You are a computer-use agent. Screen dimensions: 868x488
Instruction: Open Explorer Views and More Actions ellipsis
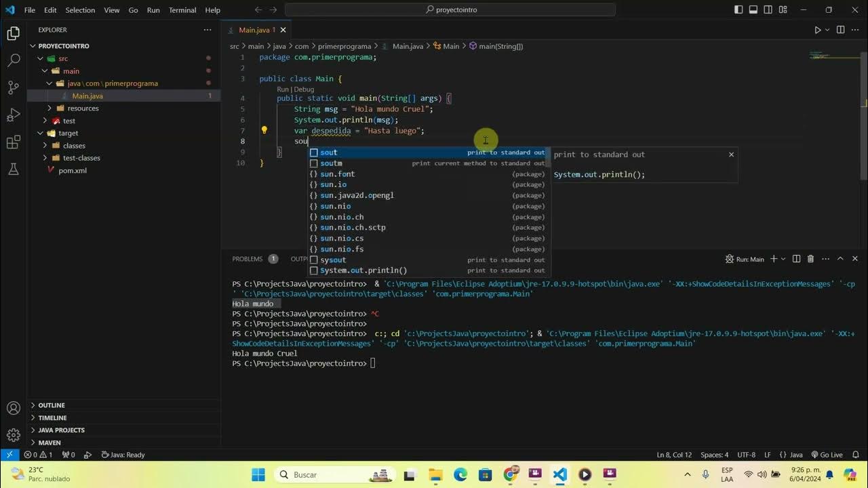(208, 30)
